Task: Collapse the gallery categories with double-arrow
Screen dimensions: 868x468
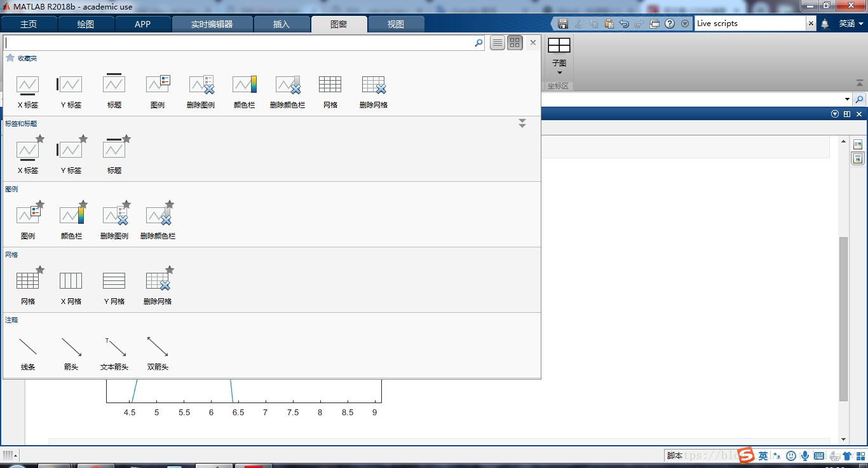Action: [x=522, y=123]
